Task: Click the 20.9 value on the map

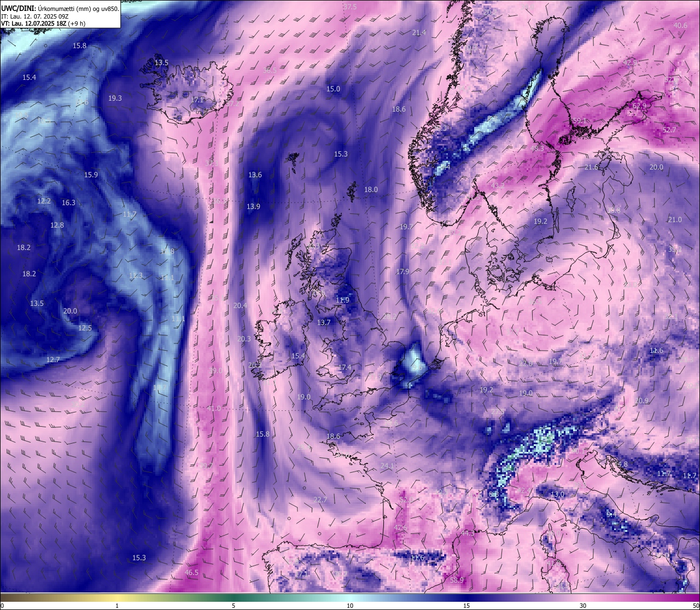Action: pos(641,401)
